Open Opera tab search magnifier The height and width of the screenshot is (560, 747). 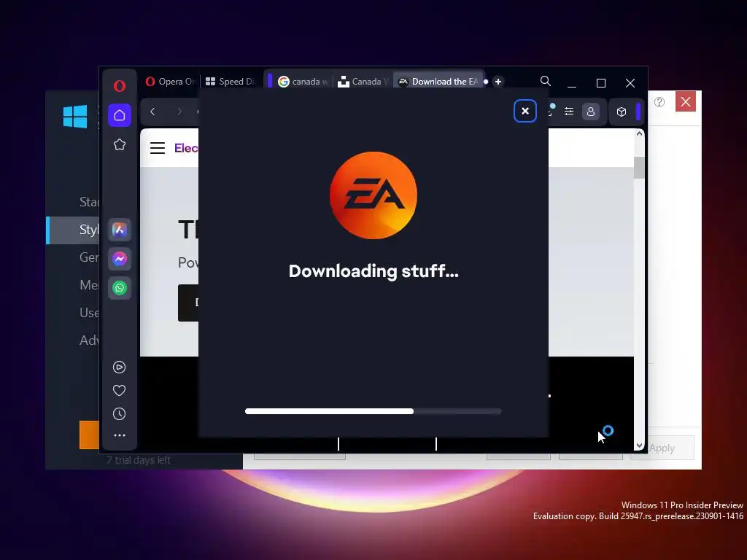pyautogui.click(x=546, y=82)
